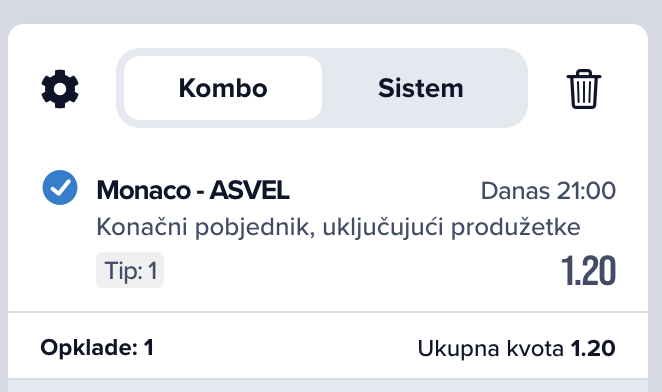Clear the bet slip via bin icon

[583, 89]
